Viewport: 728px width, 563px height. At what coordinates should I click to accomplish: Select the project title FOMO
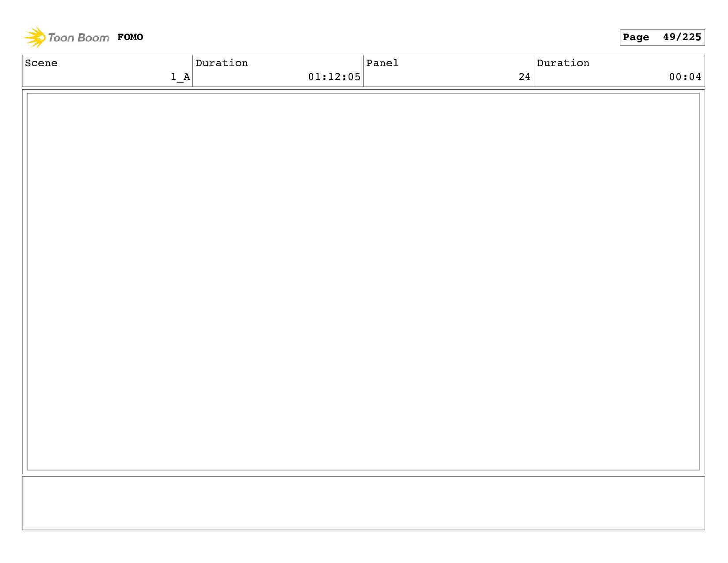130,37
